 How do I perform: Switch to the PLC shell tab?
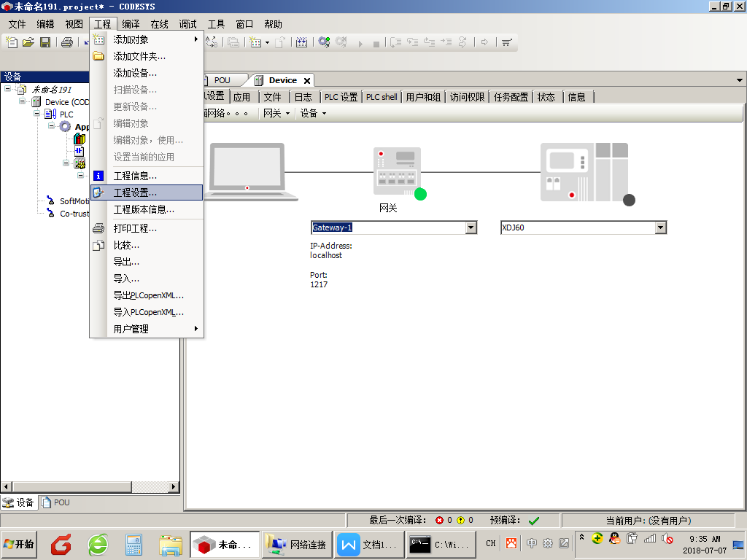click(382, 97)
